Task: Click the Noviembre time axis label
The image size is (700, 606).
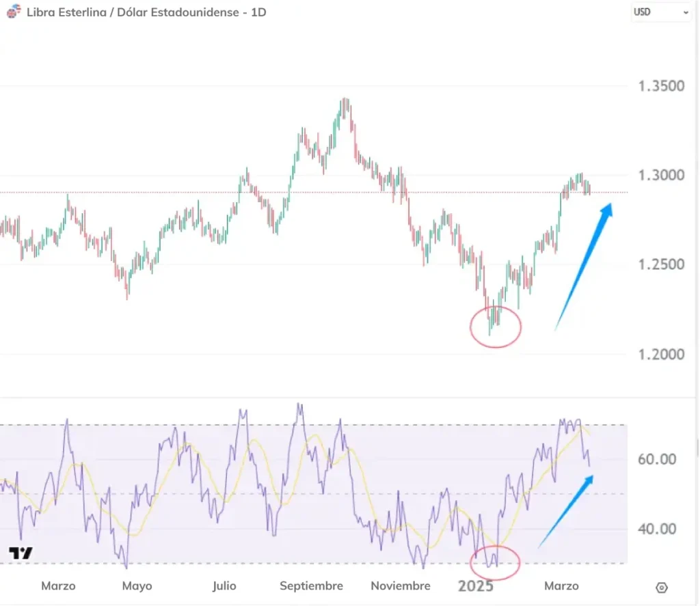Action: (401, 586)
